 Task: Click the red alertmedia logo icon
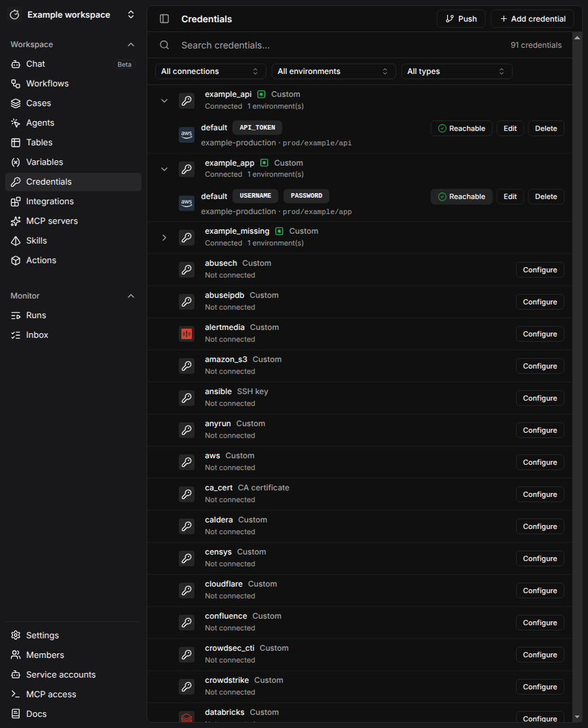[x=187, y=333]
